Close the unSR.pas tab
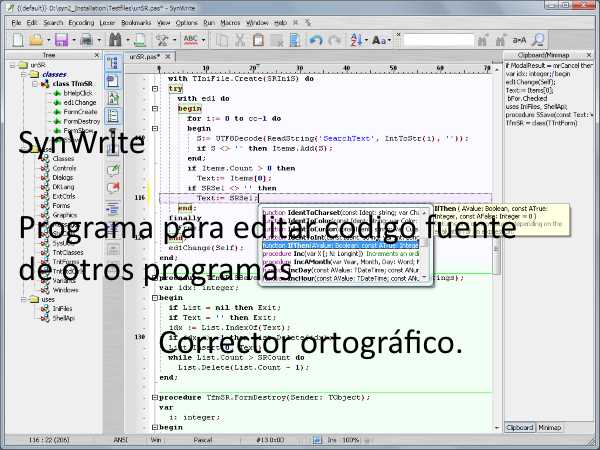Screen dimensions: 600x450 click(168, 57)
